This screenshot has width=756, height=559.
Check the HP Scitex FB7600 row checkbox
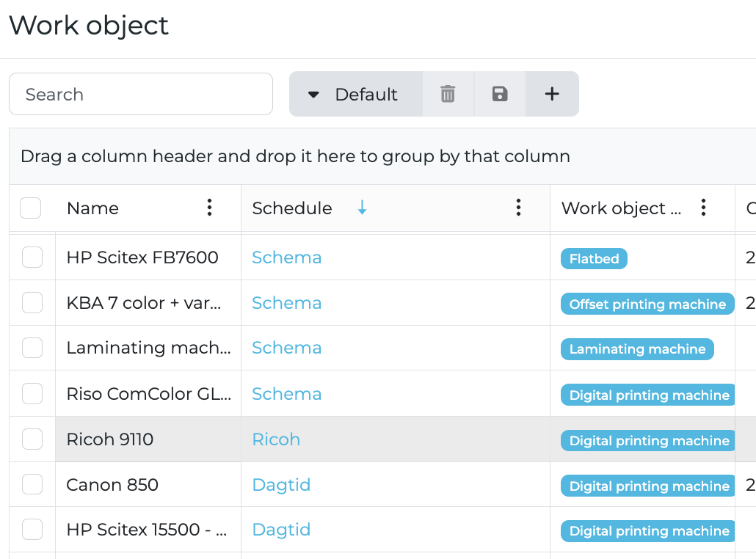tap(32, 257)
